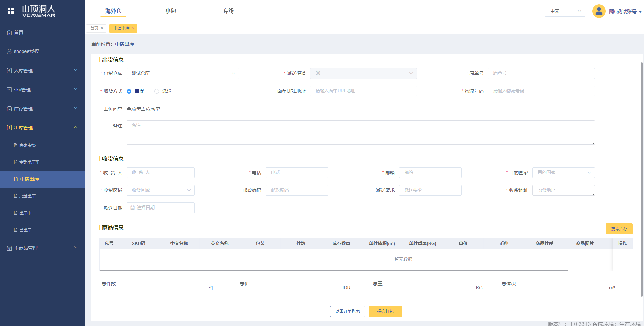
Task: Click the calendar icon in 派送日期
Action: [133, 208]
